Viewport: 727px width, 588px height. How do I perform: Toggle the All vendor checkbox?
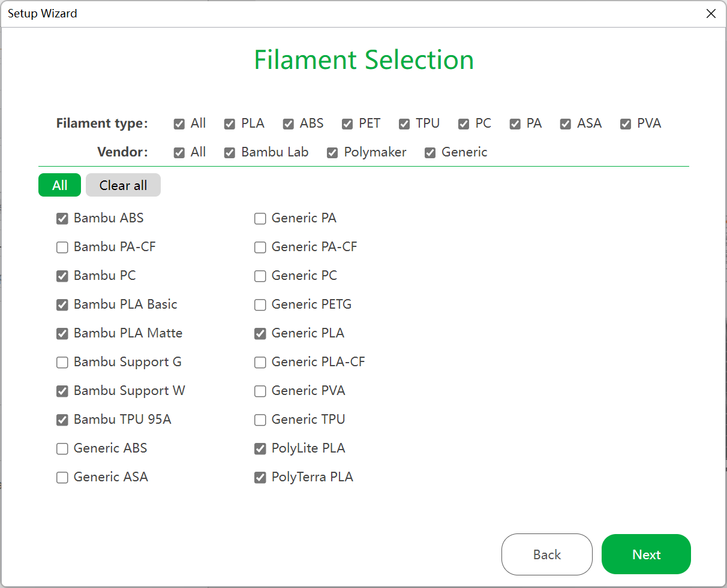point(179,153)
